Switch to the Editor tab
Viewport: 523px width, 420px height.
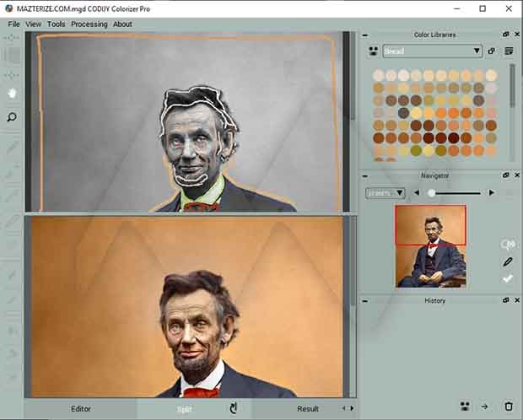tap(81, 409)
